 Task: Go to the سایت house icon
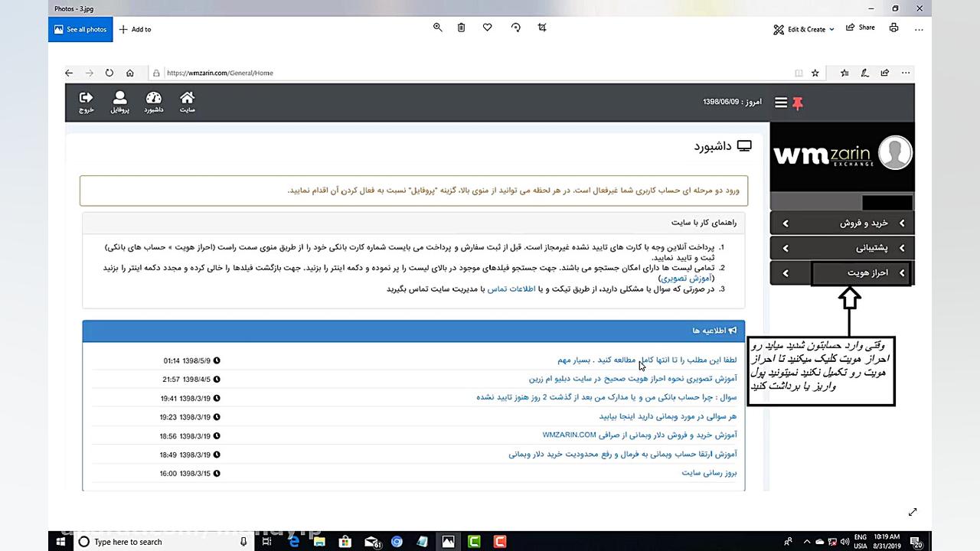coord(188,103)
